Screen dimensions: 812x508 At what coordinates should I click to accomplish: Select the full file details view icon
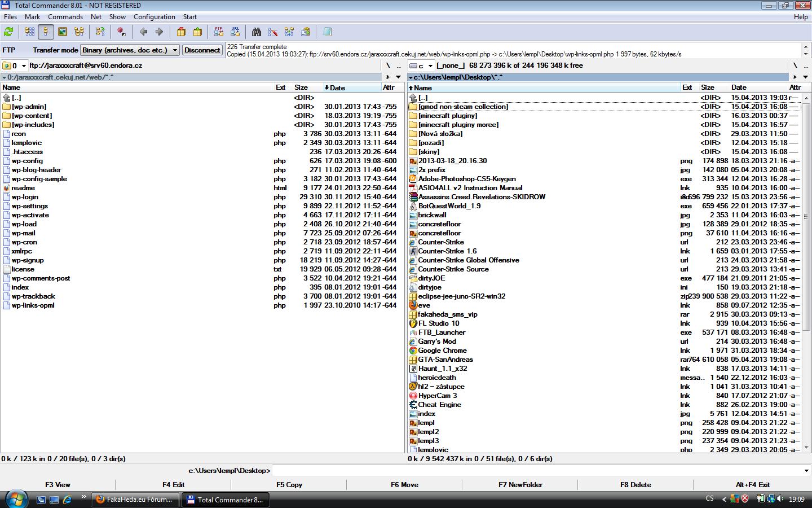coord(46,32)
